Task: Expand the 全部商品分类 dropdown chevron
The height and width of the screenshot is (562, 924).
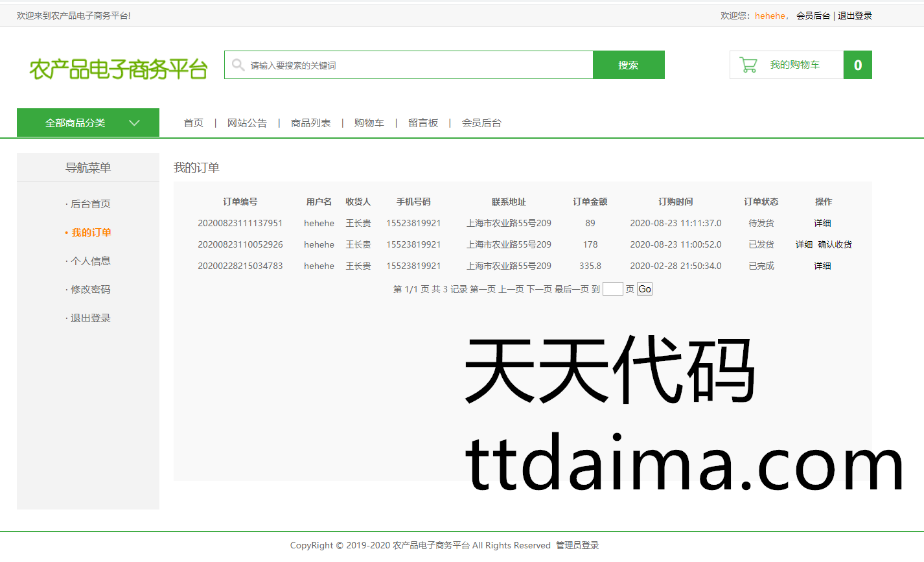Action: pos(134,123)
